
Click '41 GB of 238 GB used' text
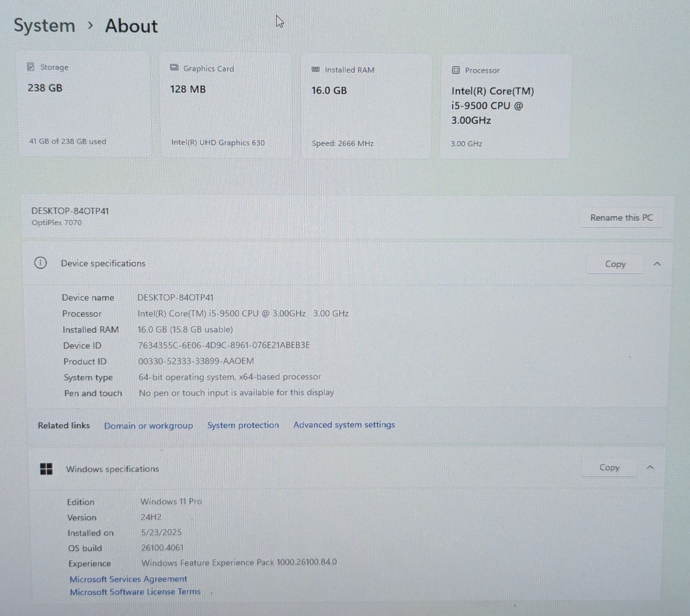68,141
